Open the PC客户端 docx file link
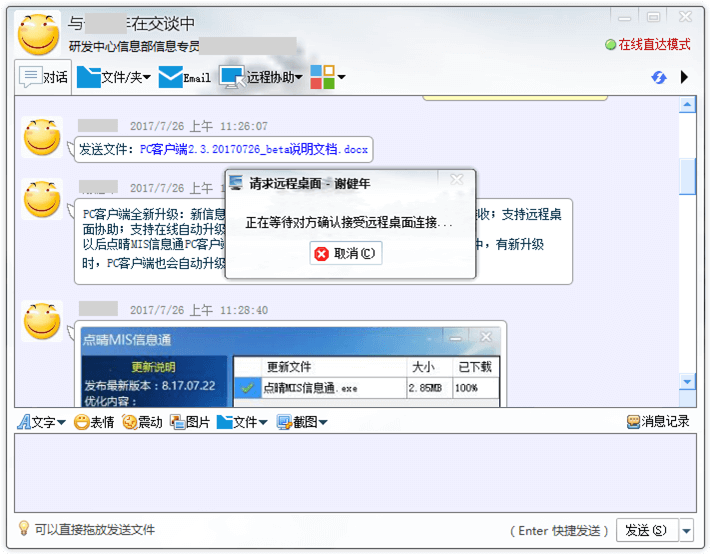 [253, 150]
